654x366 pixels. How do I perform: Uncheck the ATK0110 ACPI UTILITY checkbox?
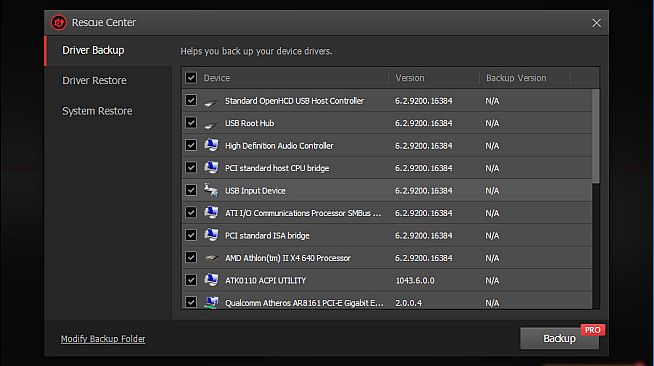pos(191,280)
